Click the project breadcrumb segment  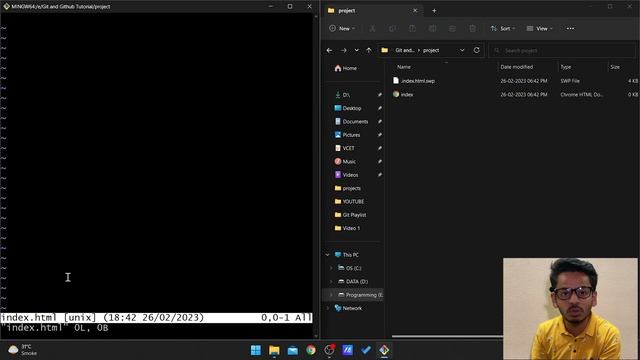pyautogui.click(x=431, y=50)
